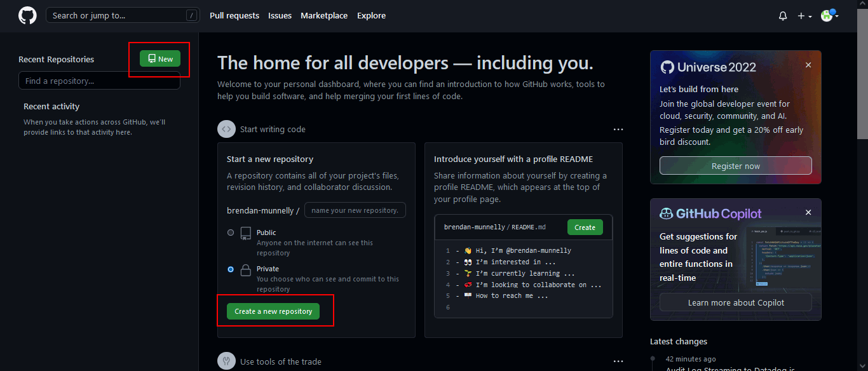Close the GitHub Copilot card
This screenshot has height=371, width=868.
(808, 212)
